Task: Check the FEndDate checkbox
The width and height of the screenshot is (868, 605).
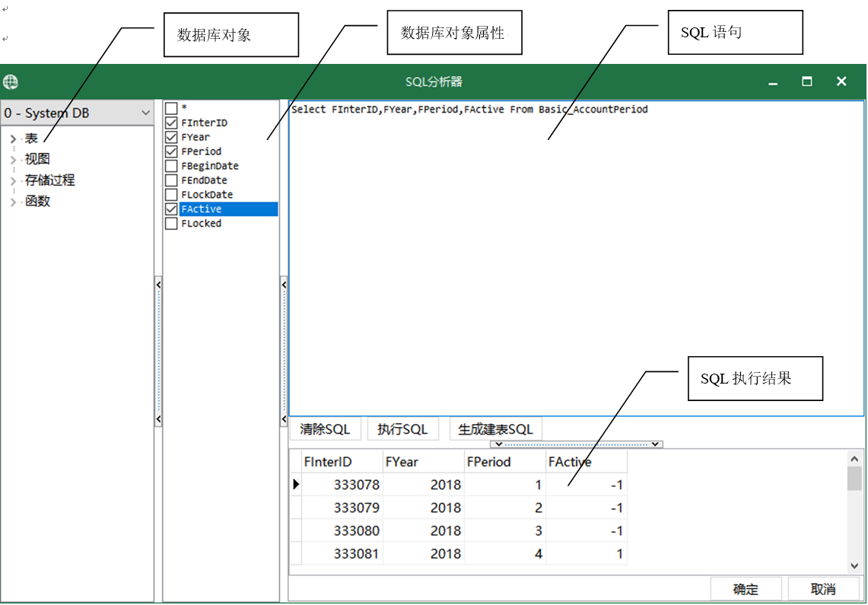Action: 172,180
